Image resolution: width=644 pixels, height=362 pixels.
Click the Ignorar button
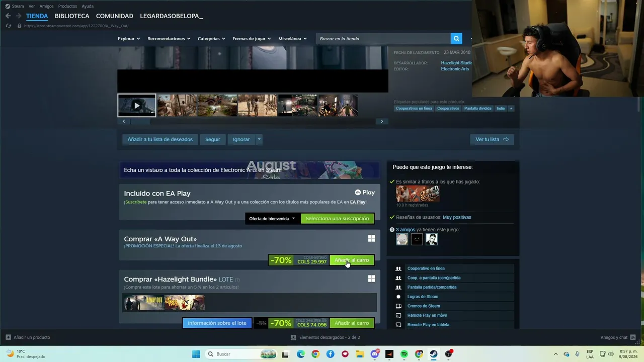coord(241,139)
